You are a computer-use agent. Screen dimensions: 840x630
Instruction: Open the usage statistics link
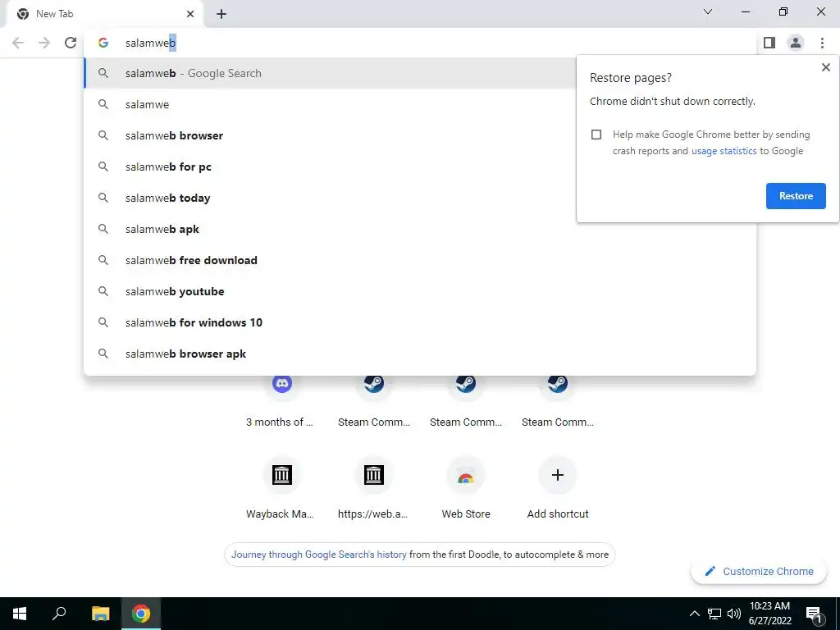click(724, 151)
